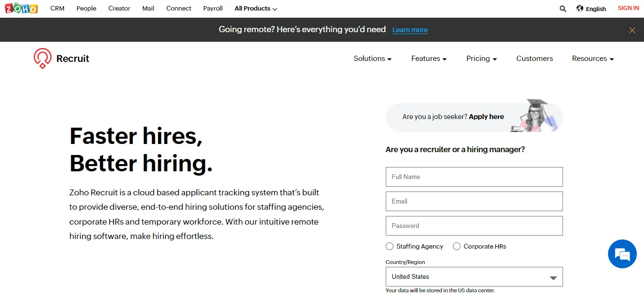
Task: Open the Country/Region United States dropdown
Action: tap(474, 277)
